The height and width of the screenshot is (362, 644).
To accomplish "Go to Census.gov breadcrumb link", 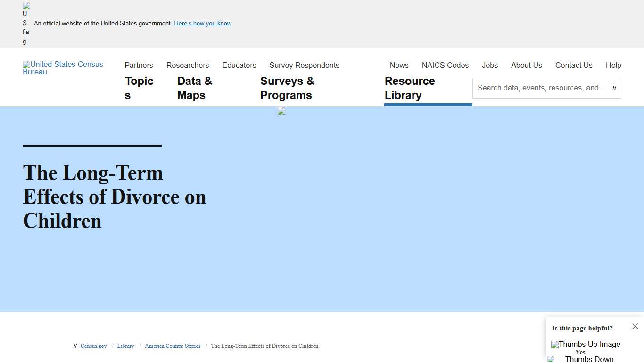I will pos(93,346).
